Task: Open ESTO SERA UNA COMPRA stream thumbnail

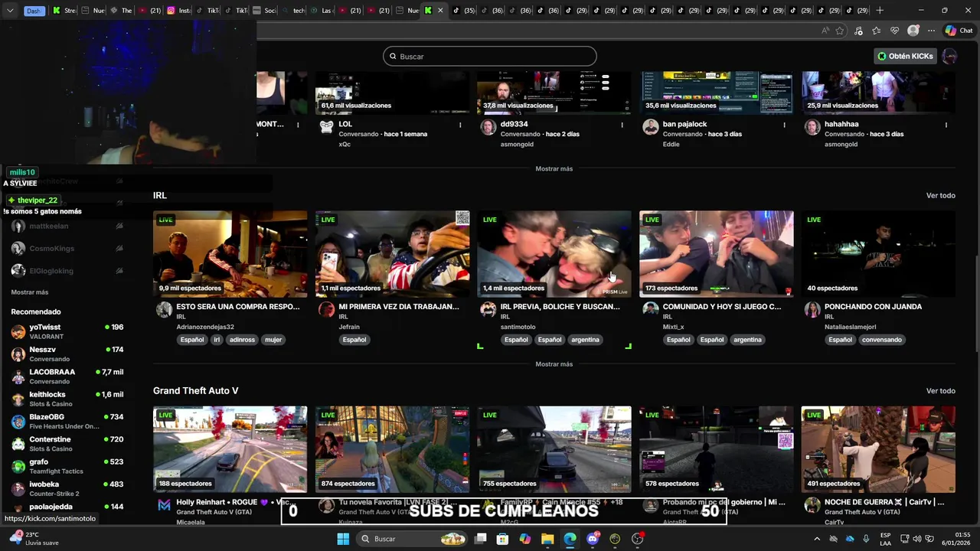Action: [x=230, y=254]
